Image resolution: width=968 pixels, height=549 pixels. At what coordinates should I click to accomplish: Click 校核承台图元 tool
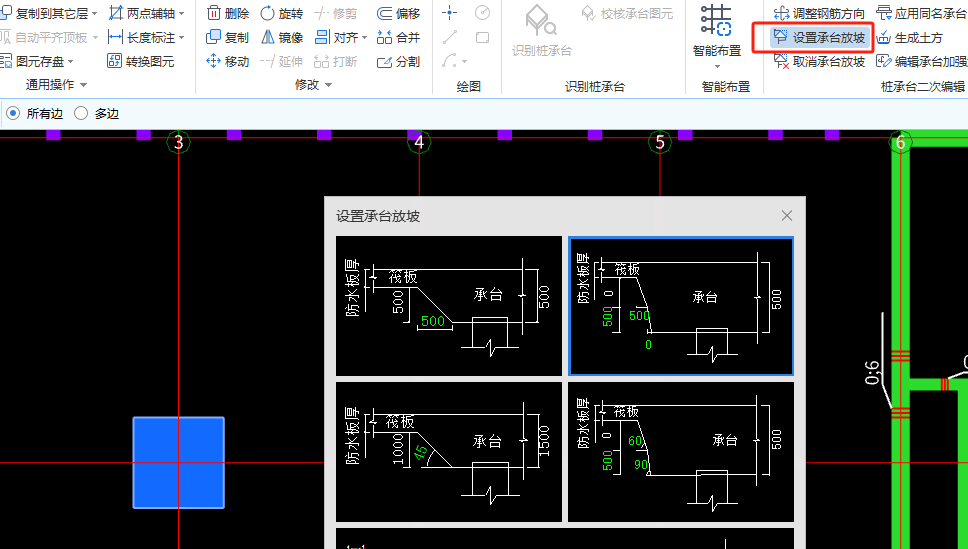(627, 13)
